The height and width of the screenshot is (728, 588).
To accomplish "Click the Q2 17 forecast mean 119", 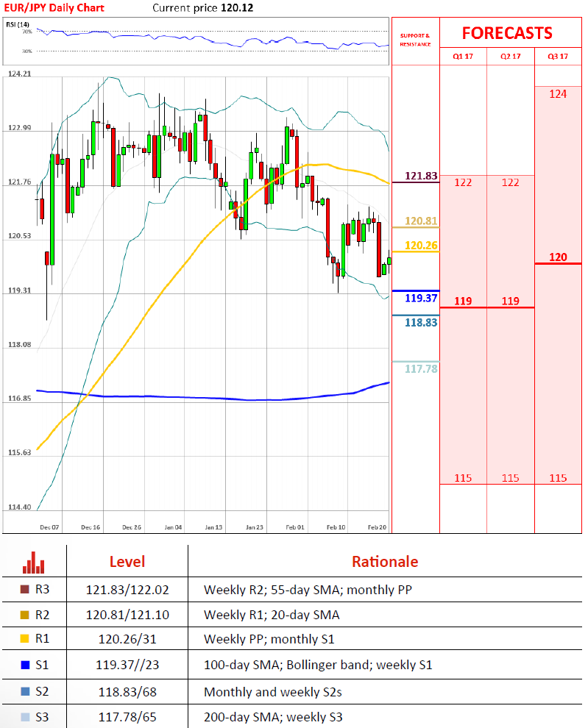I will point(511,301).
